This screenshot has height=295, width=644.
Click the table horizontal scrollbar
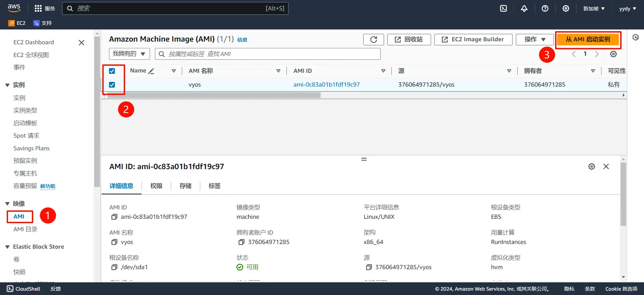214,95
